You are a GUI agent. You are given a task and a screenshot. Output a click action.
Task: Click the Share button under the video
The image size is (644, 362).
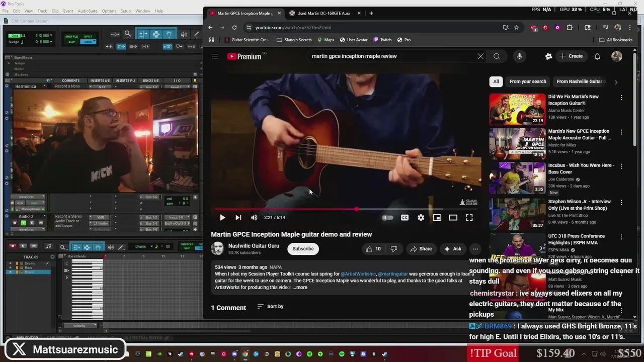coord(421,249)
